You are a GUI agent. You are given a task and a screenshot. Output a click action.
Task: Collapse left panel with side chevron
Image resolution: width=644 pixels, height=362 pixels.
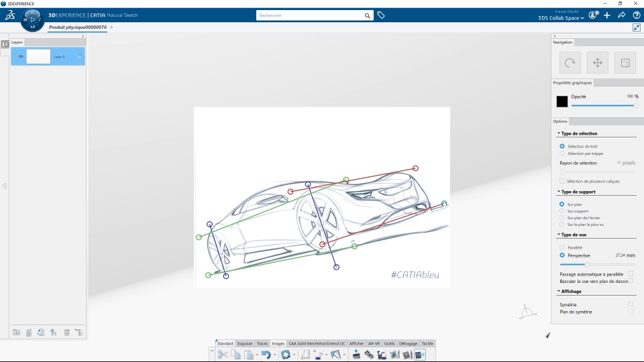click(x=5, y=186)
